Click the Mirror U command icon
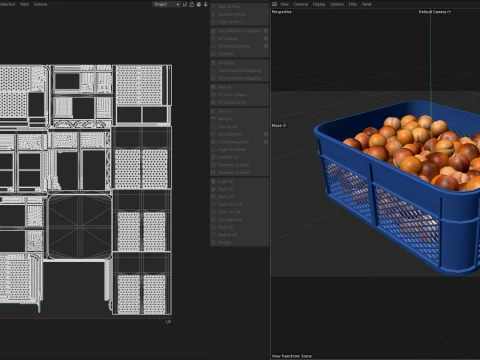 point(214,111)
